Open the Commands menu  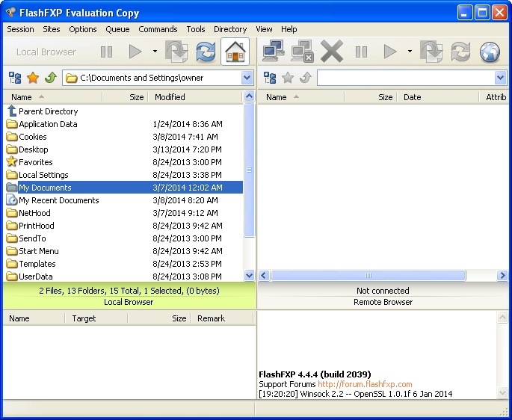click(x=158, y=29)
